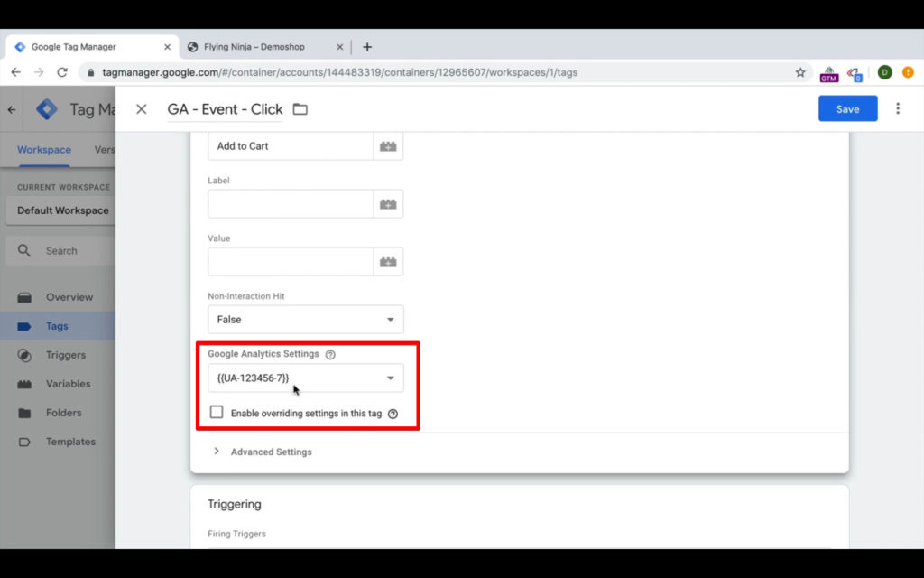Open Variables in the sidebar
Viewport: 924px width, 578px height.
58,384
